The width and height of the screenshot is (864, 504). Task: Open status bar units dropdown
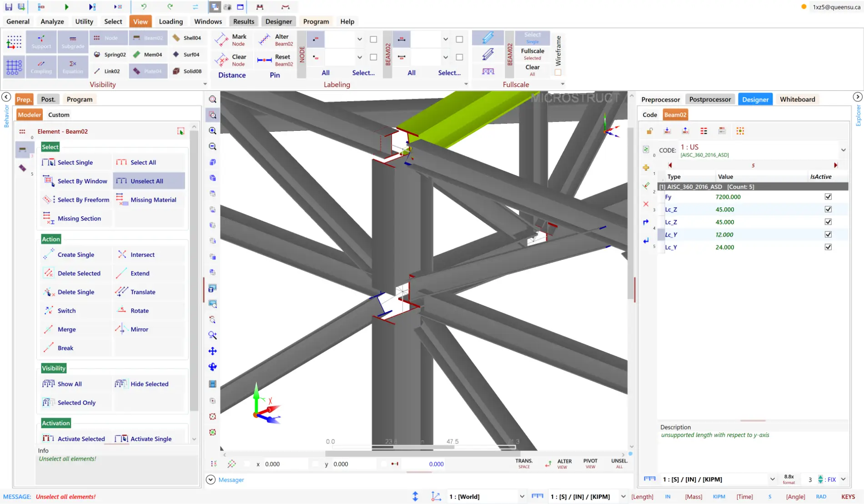(x=623, y=496)
